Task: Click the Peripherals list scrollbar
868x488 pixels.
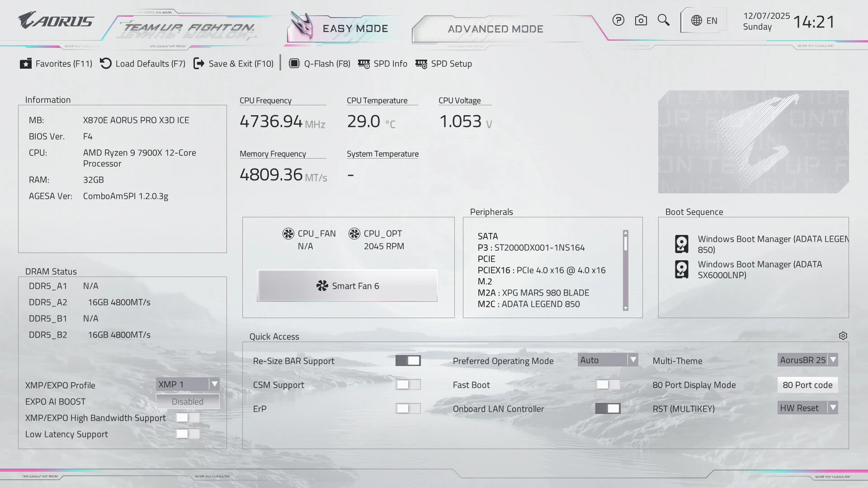Action: [626, 270]
